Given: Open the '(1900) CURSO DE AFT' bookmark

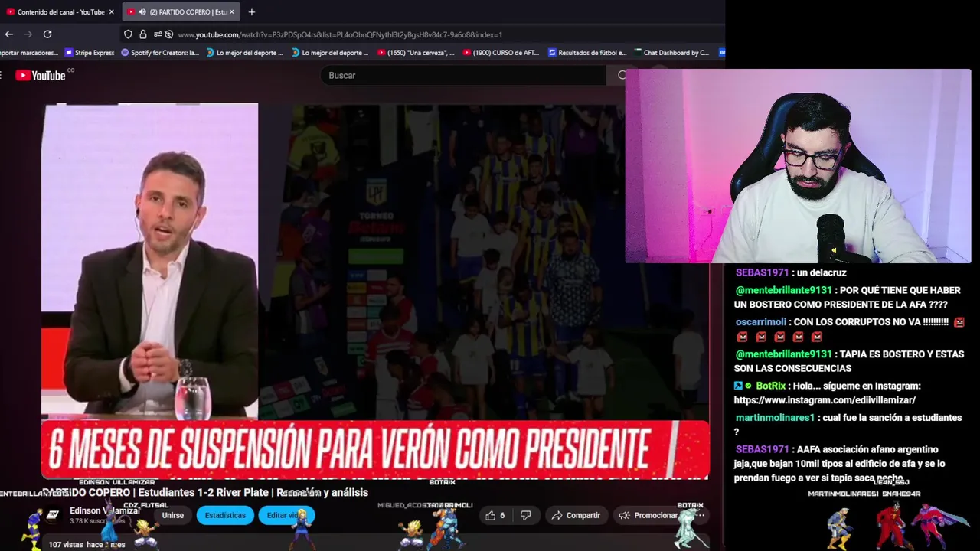Looking at the screenshot, I should 501,53.
